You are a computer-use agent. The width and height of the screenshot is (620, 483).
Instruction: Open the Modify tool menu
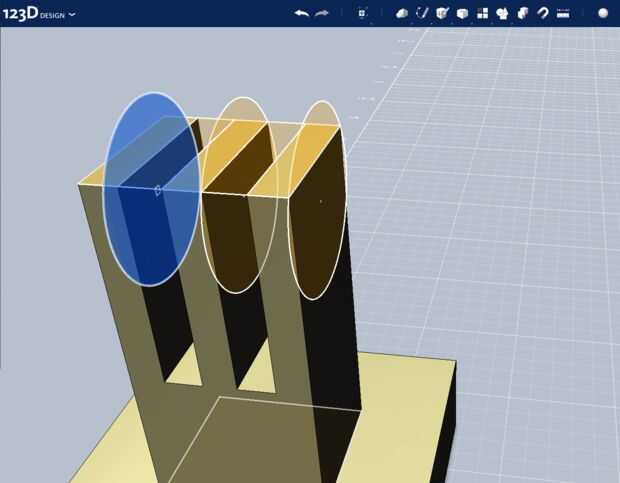point(462,13)
